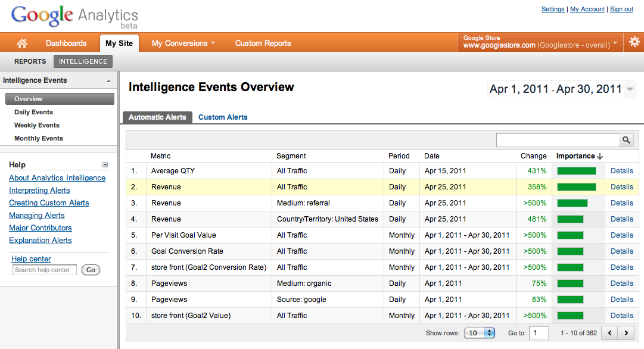Screen dimensions: 644x349
Task: Click the Go to page input field
Action: point(539,333)
